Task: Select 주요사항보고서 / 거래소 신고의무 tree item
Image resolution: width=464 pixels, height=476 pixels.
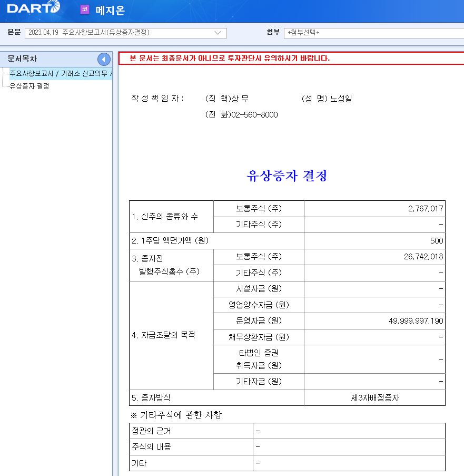Action: point(61,73)
